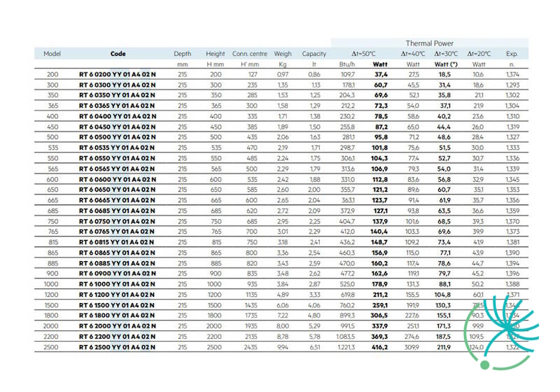Image resolution: width=560 pixels, height=392 pixels.
Task: Click the bold Watt value '101,8'
Action: click(379, 148)
